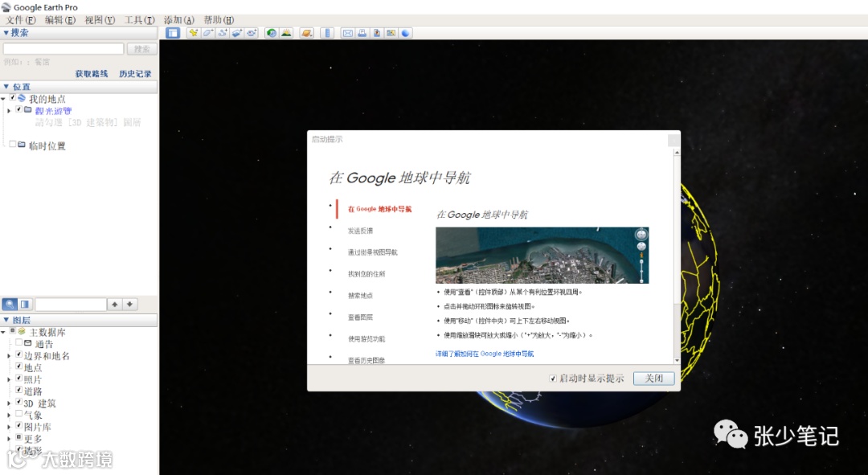Collapse the 位置 panel header
This screenshot has height=475, width=868.
pyautogui.click(x=79, y=87)
